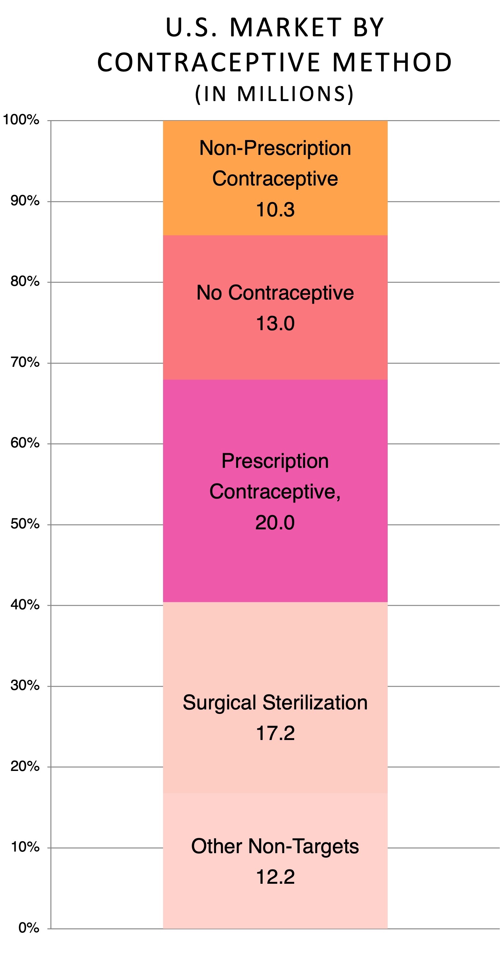Select the '(In Millions)' subtitle text

pos(274,94)
